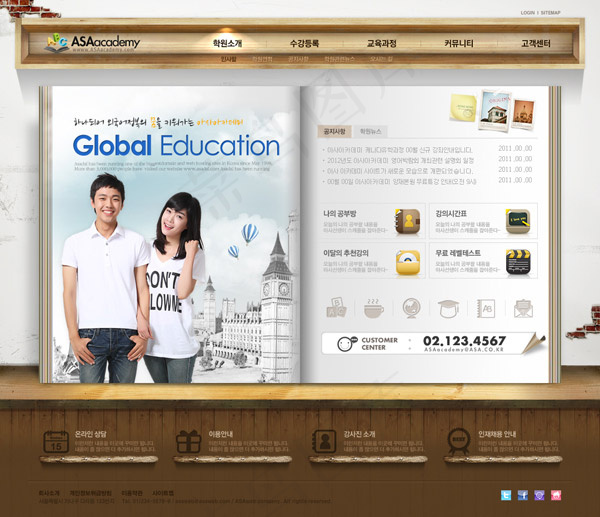Click the ASAacademy logo
The width and height of the screenshot is (600, 517).
[x=93, y=43]
